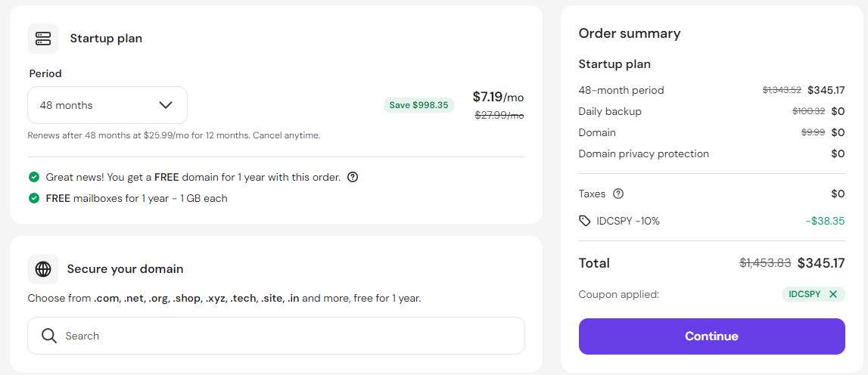
Task: Click green checkmark beside FREE domain message
Action: 34,178
